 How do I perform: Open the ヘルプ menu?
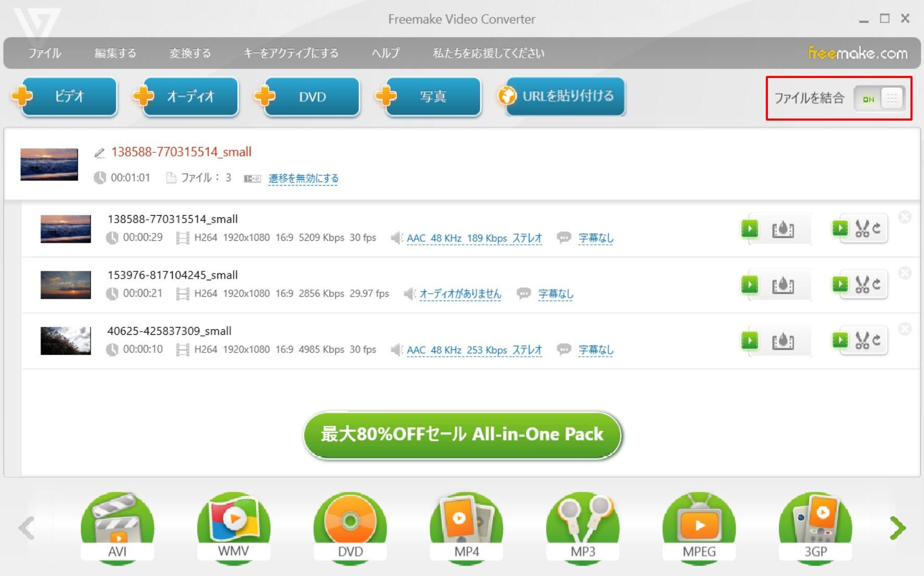tap(386, 53)
